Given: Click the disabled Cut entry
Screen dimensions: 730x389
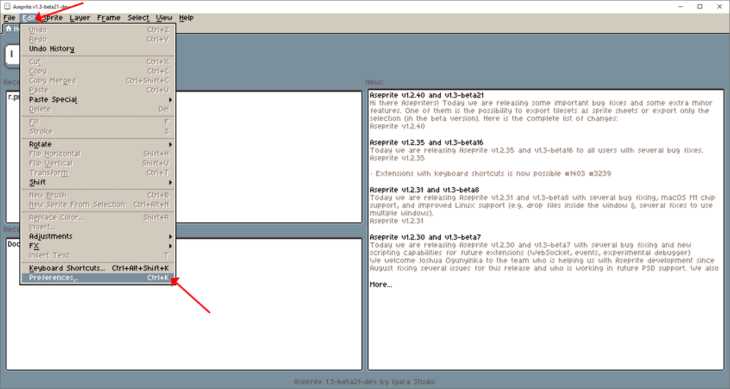Looking at the screenshot, I should pos(98,61).
